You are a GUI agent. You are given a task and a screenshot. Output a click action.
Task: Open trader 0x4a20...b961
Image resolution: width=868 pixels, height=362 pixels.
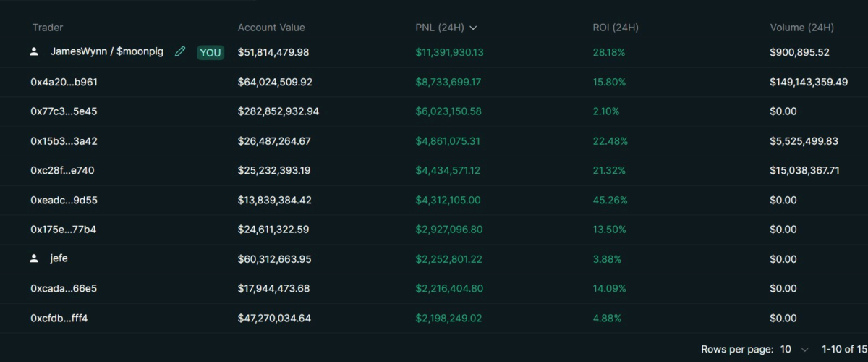64,83
